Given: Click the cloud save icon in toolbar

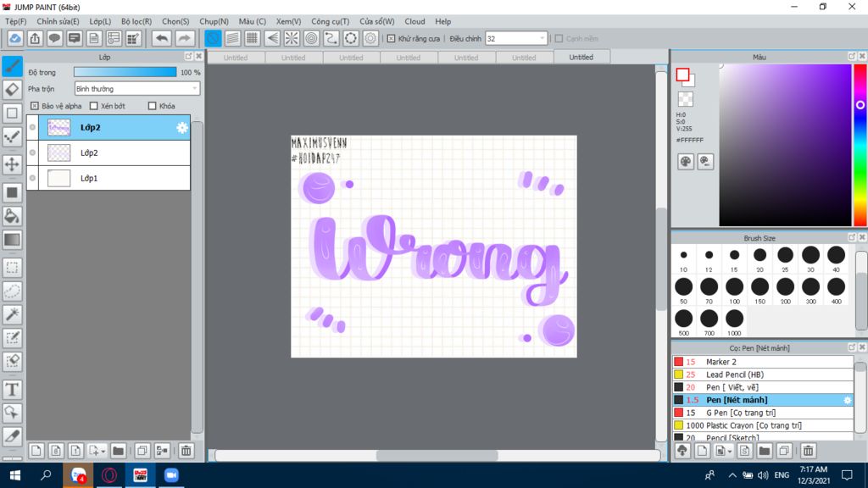Looking at the screenshot, I should [x=15, y=38].
